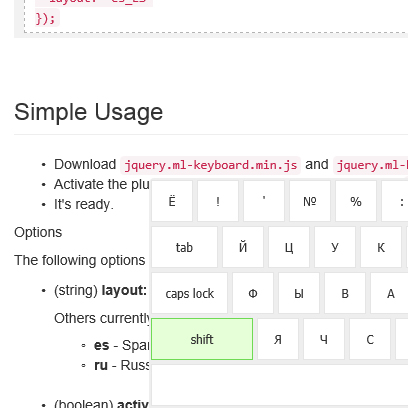Tap the Ч key
The width and height of the screenshot is (408, 408).
[324, 339]
